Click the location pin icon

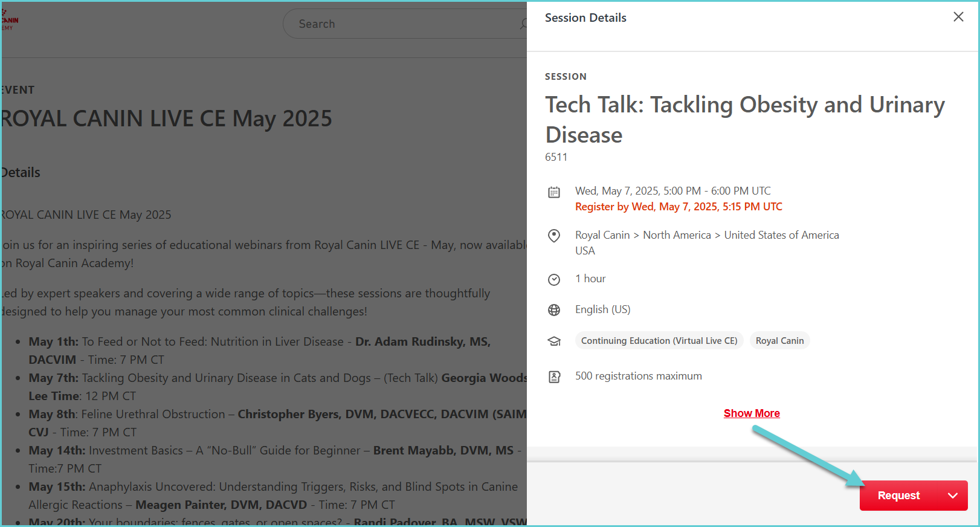[554, 236]
